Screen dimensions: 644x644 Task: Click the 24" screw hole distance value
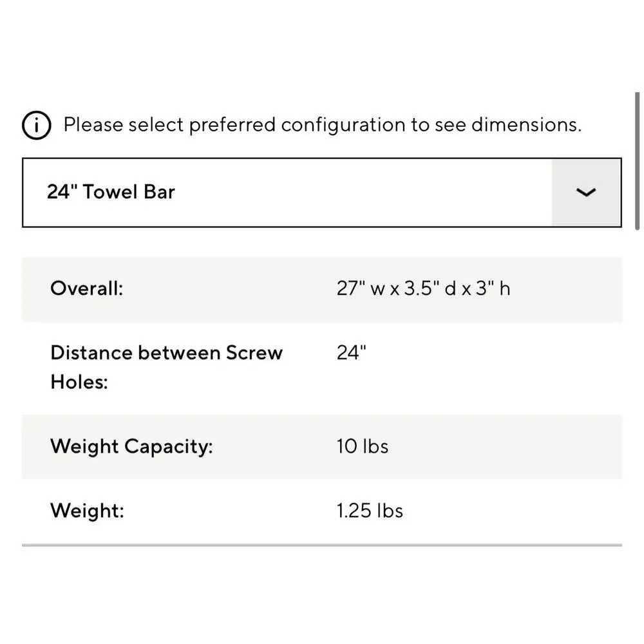351,353
